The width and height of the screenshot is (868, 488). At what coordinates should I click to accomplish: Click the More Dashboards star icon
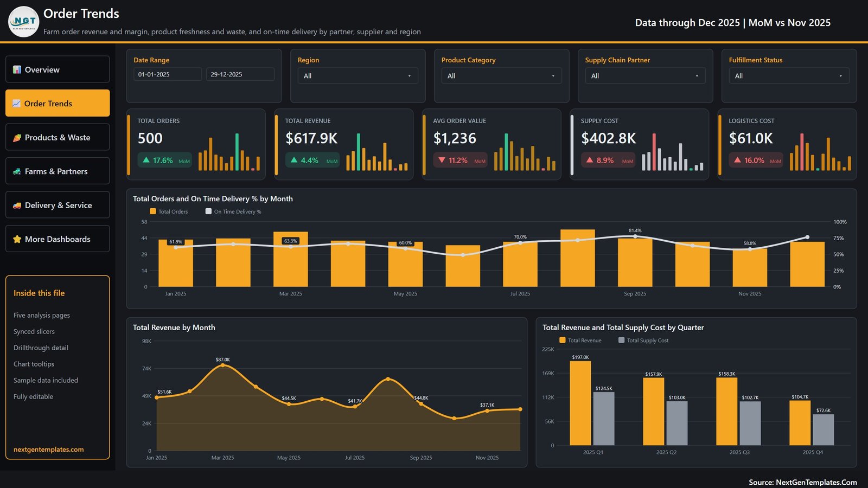[17, 239]
